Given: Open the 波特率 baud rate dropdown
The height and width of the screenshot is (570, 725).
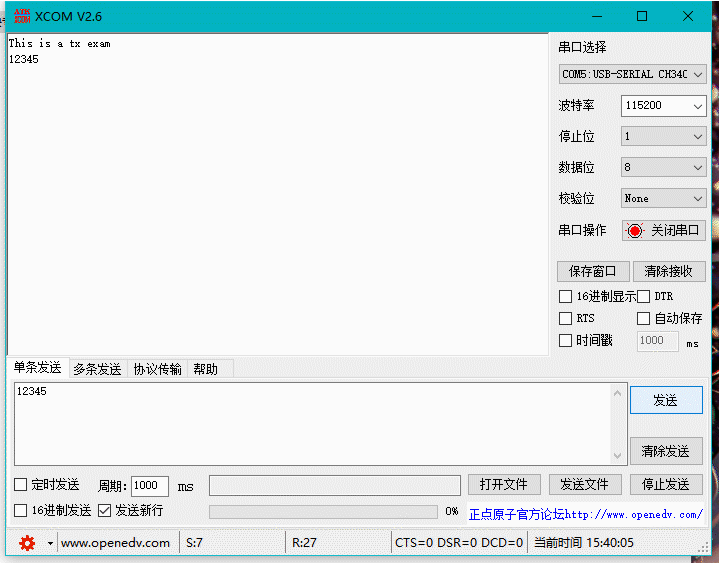Looking at the screenshot, I should click(x=663, y=106).
